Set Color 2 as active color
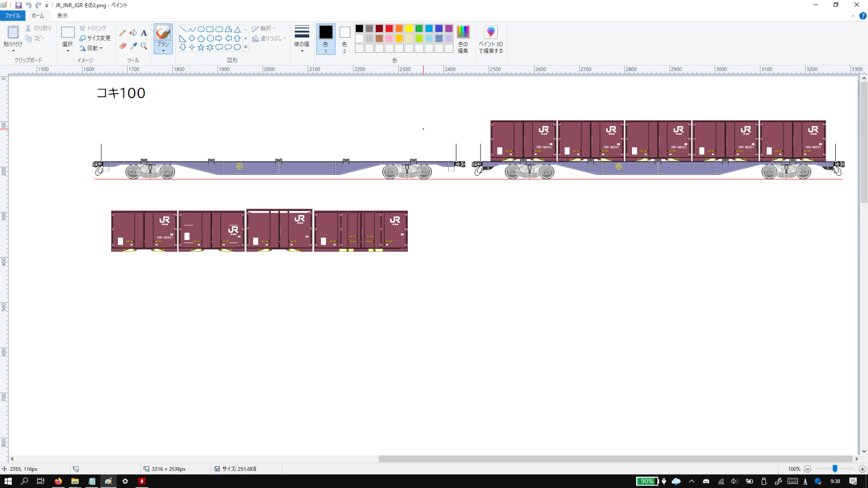868x488 pixels. 345,39
